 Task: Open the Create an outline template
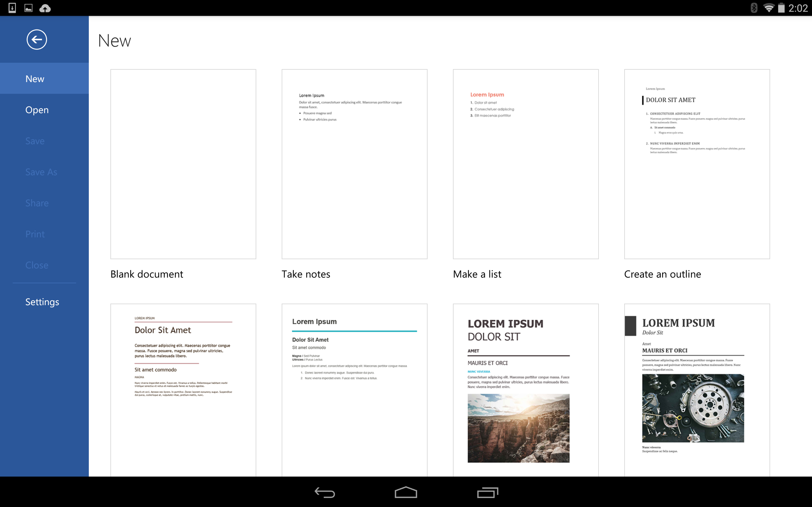pos(697,164)
